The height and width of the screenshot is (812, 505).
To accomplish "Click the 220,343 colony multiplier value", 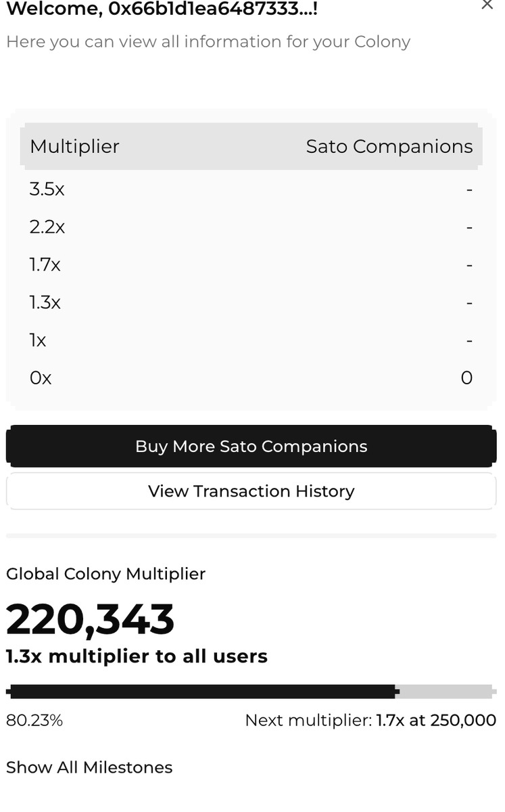I will tap(90, 619).
